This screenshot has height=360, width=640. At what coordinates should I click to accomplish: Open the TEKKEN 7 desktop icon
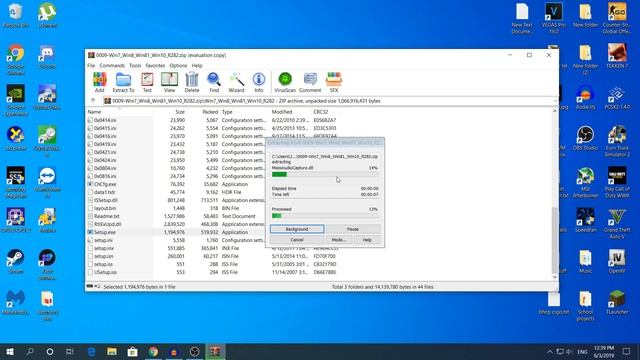pos(617,56)
